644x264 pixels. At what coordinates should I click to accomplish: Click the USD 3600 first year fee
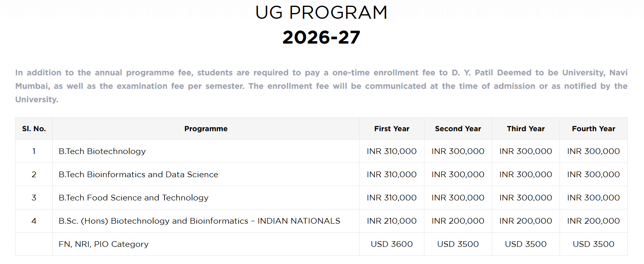[391, 244]
